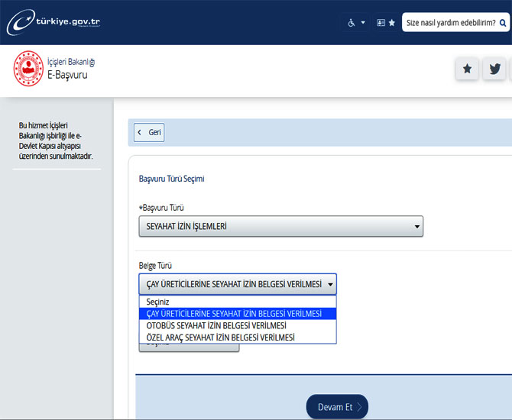The height and width of the screenshot is (420, 512).
Task: Click the search magnifier icon
Action: pyautogui.click(x=503, y=23)
